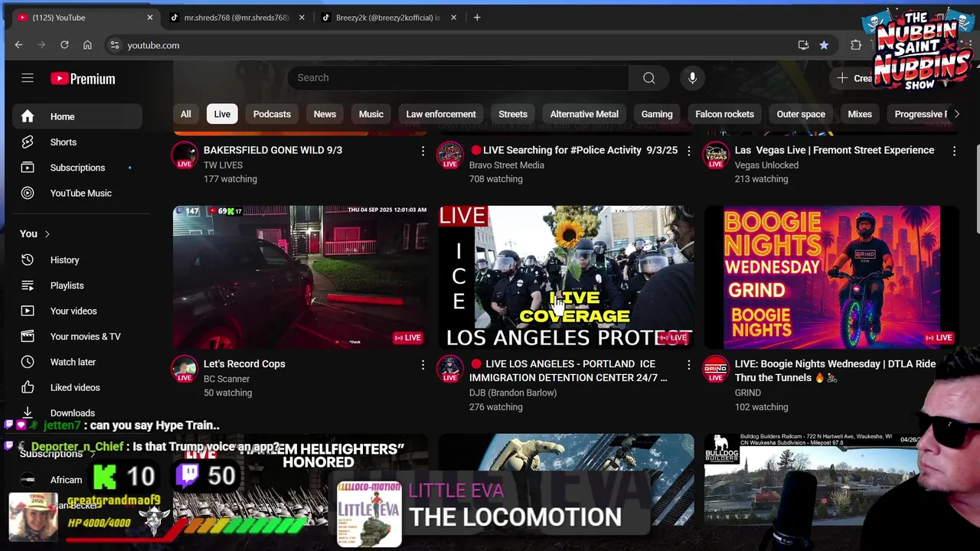Viewport: 980px width, 551px height.
Task: Select the Live filter chip
Action: coord(222,114)
